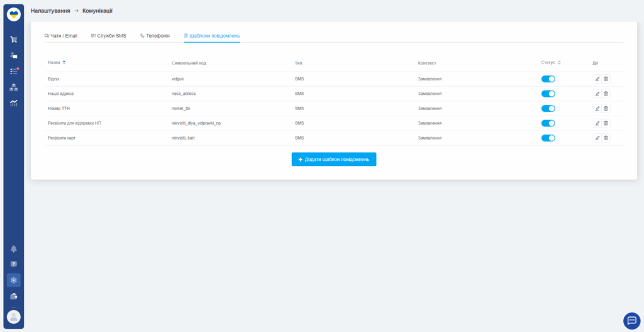The width and height of the screenshot is (644, 332).
Task: Open the tasks checklist icon in sidebar
Action: pos(14,71)
